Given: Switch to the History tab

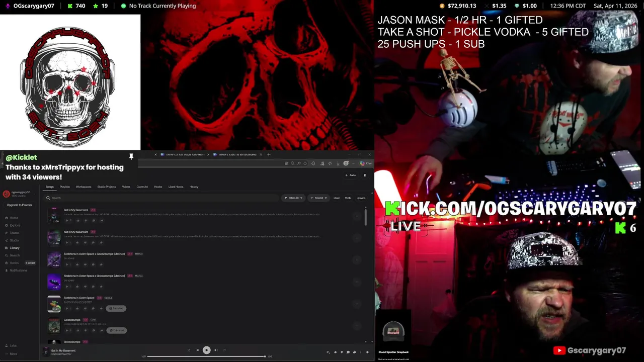Looking at the screenshot, I should (194, 187).
